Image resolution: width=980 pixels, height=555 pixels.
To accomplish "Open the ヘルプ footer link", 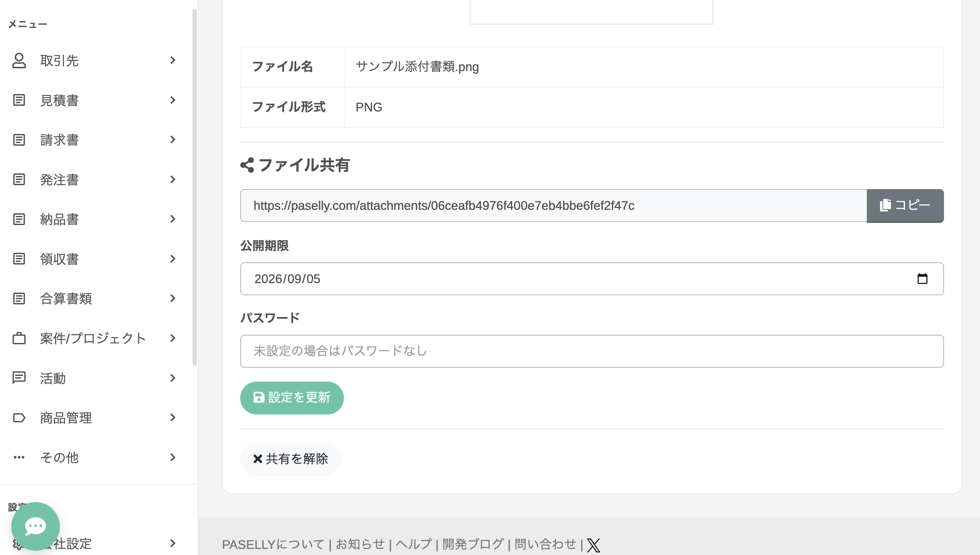I will coord(414,545).
